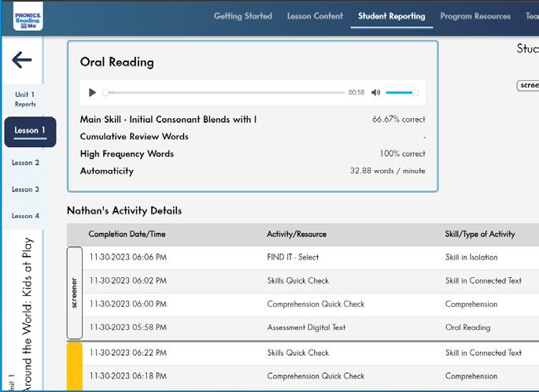Viewport: 539px width, 392px height.
Task: Click the FIND IT - Select activity row
Action: [293, 257]
